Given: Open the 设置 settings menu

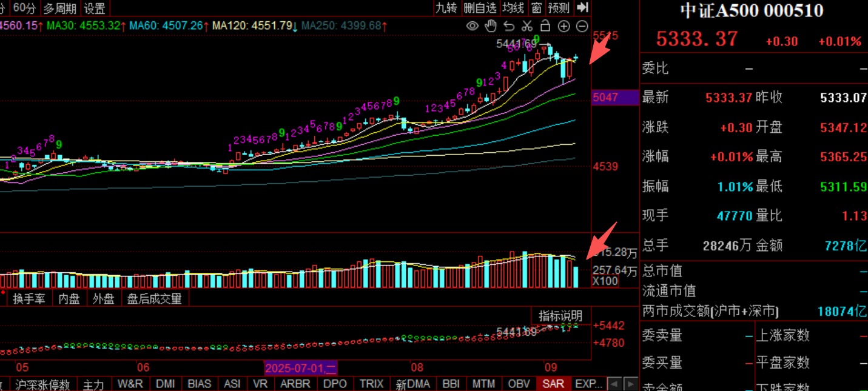Looking at the screenshot, I should [x=95, y=8].
